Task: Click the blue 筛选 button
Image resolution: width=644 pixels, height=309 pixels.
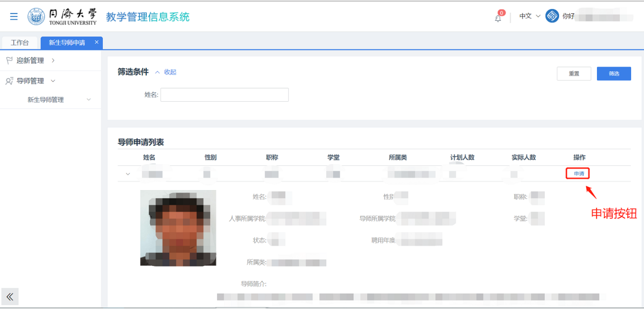Action: (x=613, y=74)
